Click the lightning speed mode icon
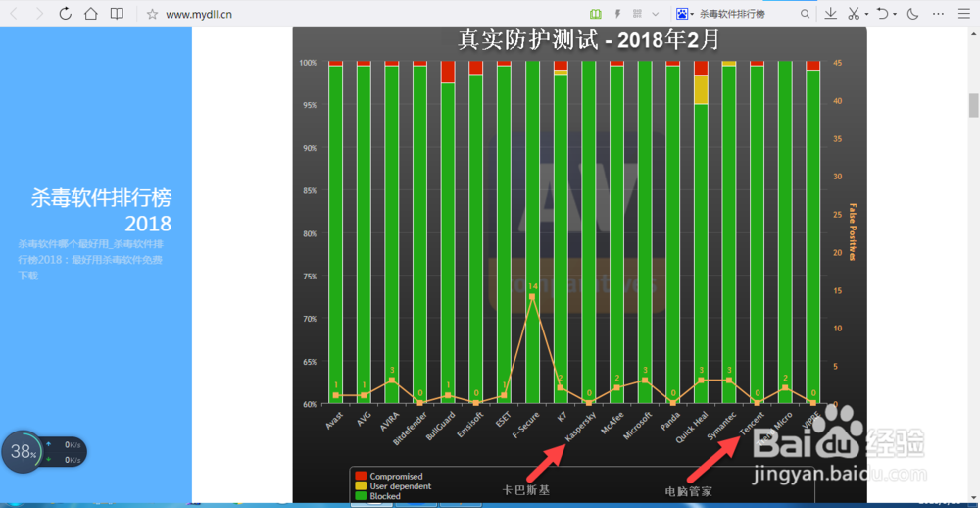Viewport: 980px width, 508px height. tap(617, 14)
